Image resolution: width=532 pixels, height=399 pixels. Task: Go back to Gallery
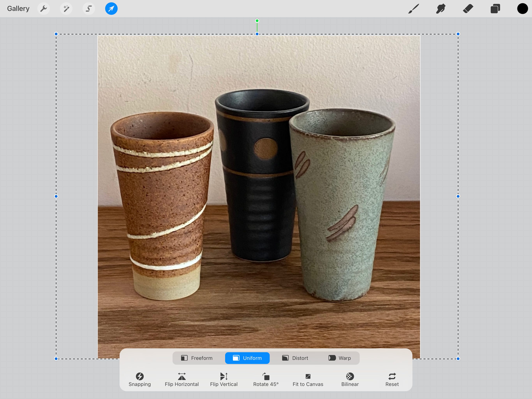18,9
